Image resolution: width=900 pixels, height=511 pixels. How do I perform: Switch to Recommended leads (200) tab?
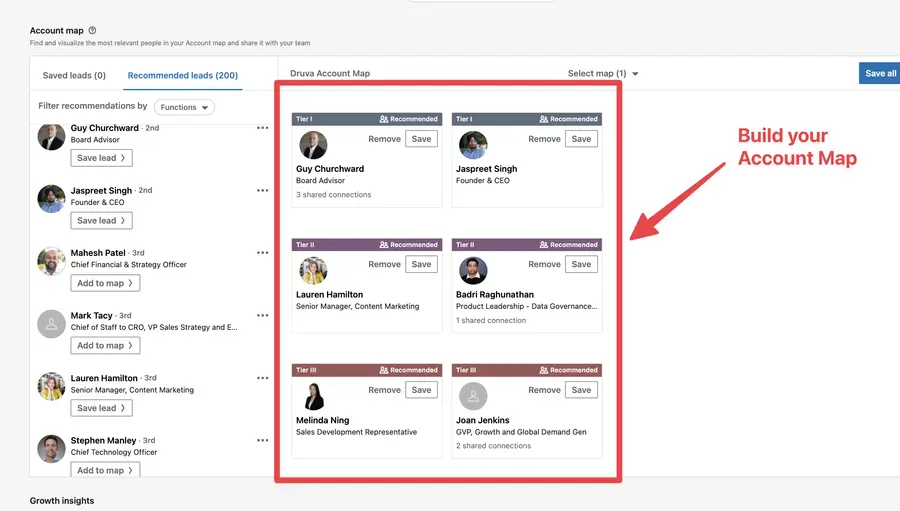183,75
